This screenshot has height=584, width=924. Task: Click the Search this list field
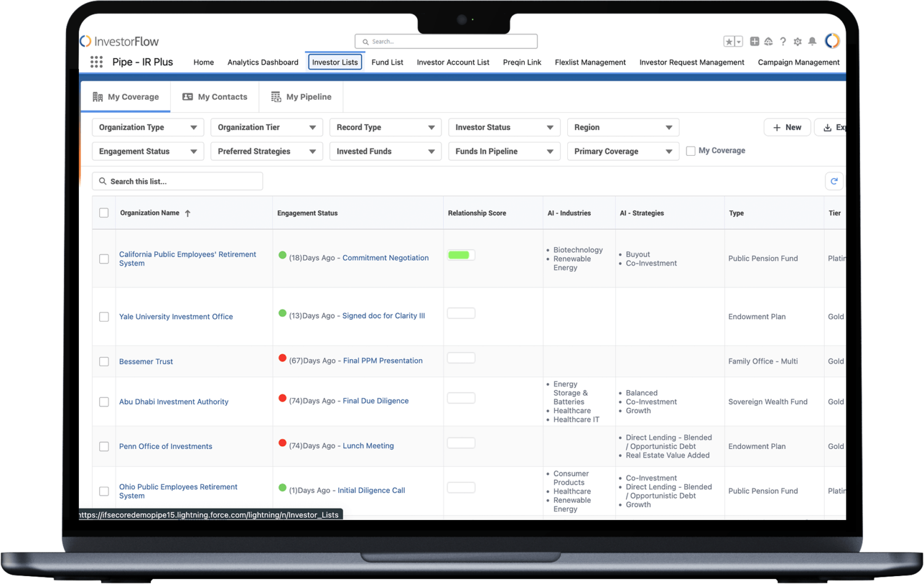[x=178, y=181]
